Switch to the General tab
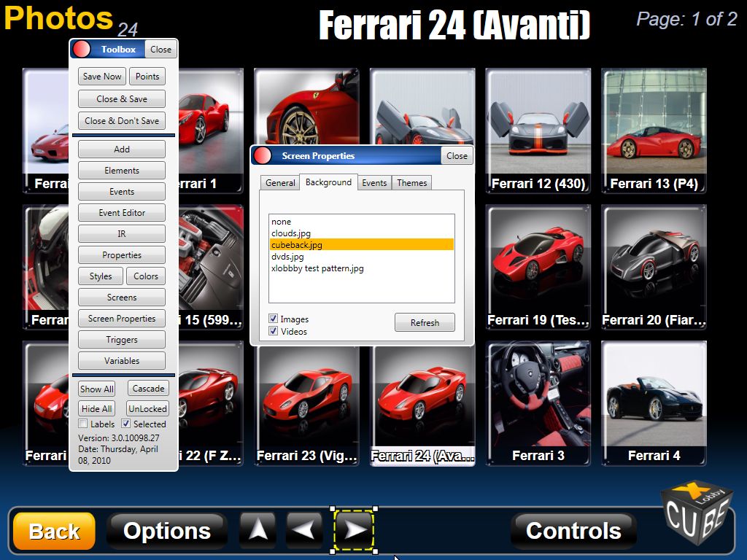The width and height of the screenshot is (747, 560). tap(280, 183)
